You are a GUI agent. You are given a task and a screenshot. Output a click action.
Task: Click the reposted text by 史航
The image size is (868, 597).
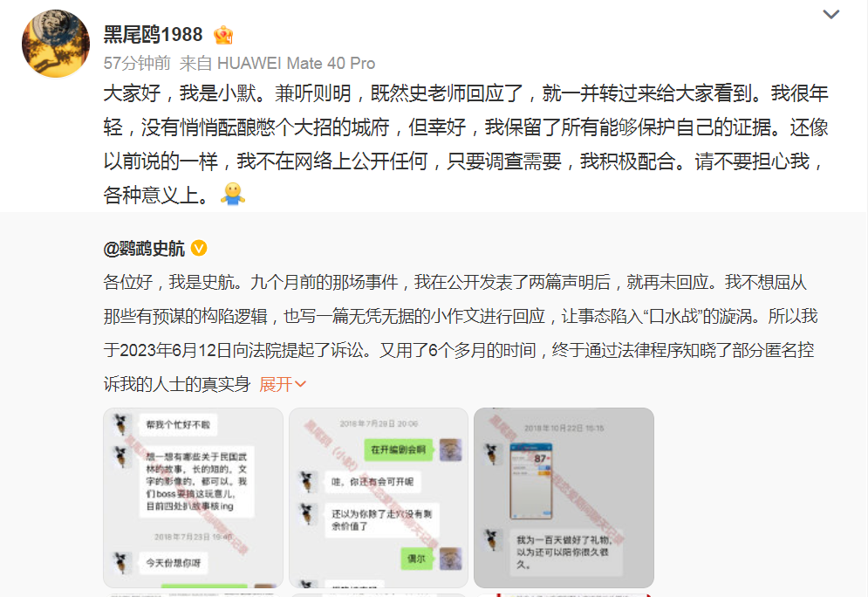pos(461,333)
